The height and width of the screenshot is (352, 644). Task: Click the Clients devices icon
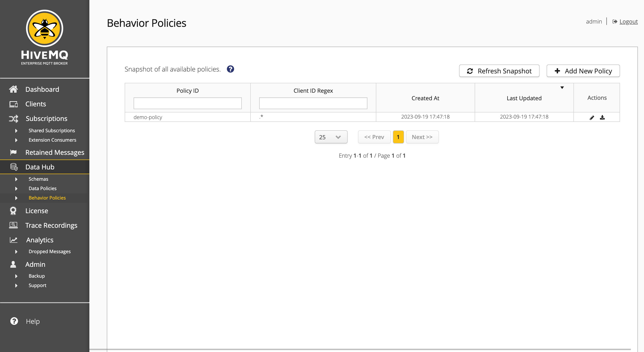click(13, 104)
